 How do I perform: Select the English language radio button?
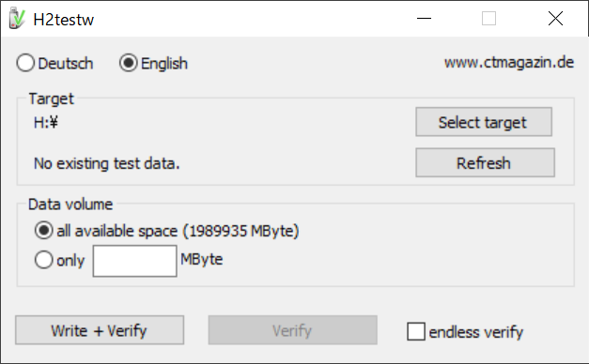tap(154, 63)
